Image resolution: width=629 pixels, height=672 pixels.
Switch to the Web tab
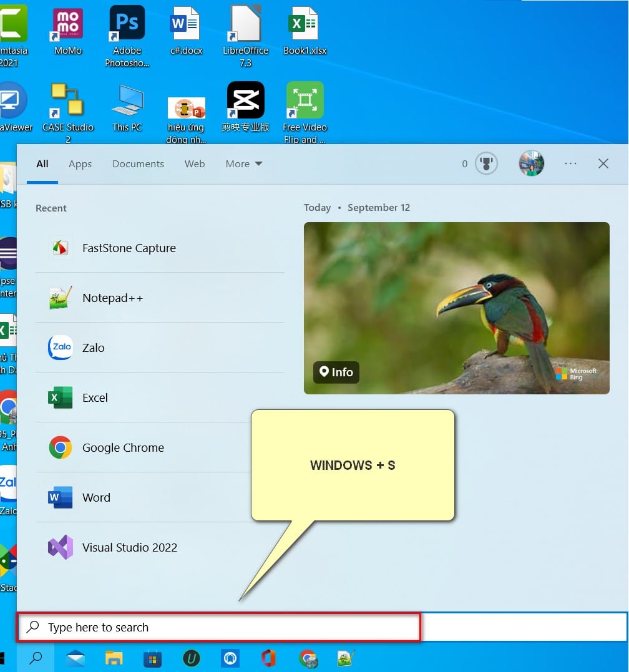pyautogui.click(x=195, y=163)
